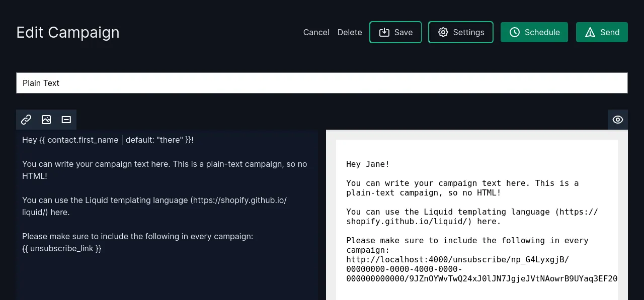
Task: Click the insert button block icon
Action: coord(66,120)
